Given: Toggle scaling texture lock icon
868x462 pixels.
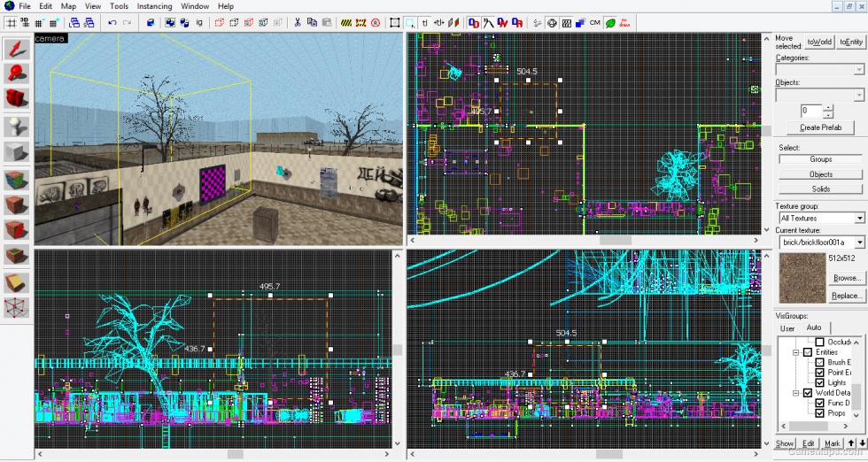Looking at the screenshot, I should 439,23.
